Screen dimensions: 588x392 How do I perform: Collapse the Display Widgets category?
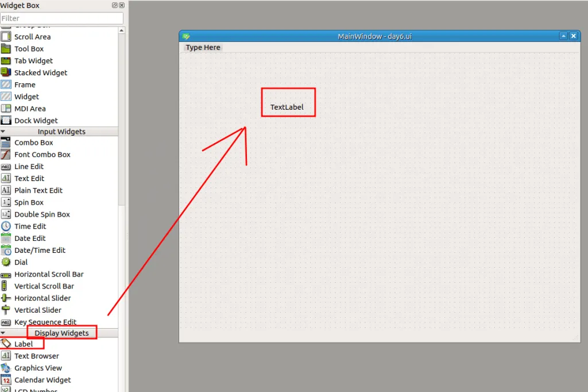(3, 333)
